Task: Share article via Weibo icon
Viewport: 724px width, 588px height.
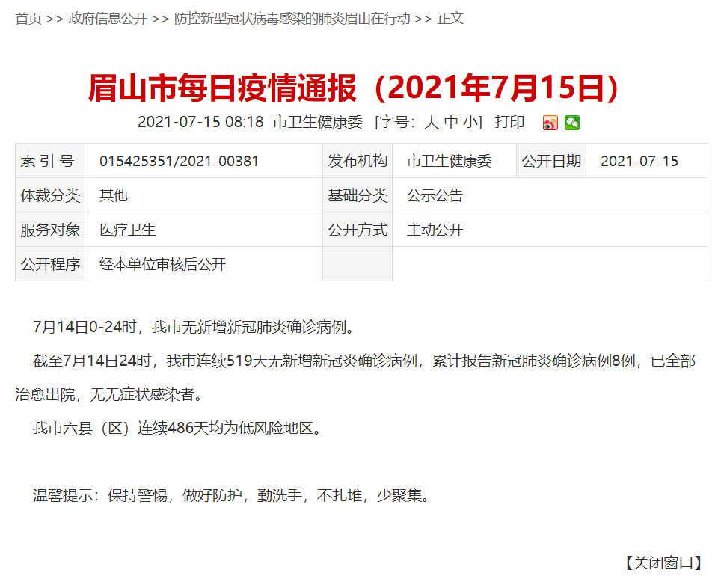Action: [550, 123]
